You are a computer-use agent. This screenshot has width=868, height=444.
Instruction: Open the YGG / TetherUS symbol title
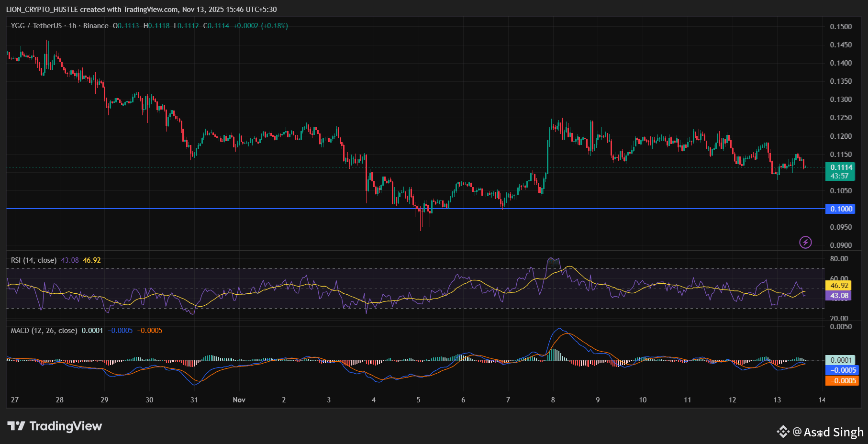point(36,26)
